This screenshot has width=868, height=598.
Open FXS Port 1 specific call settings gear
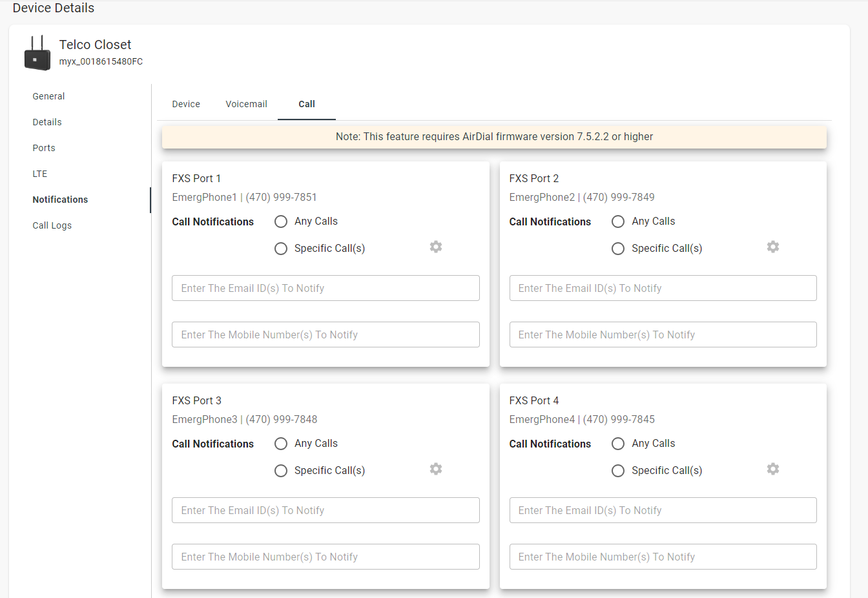pos(436,247)
